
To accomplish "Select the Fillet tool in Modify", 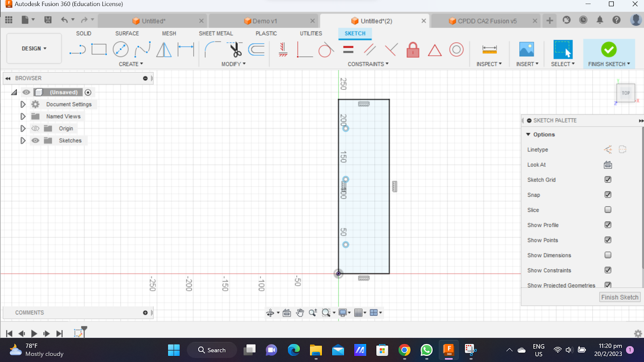I will tap(213, 49).
